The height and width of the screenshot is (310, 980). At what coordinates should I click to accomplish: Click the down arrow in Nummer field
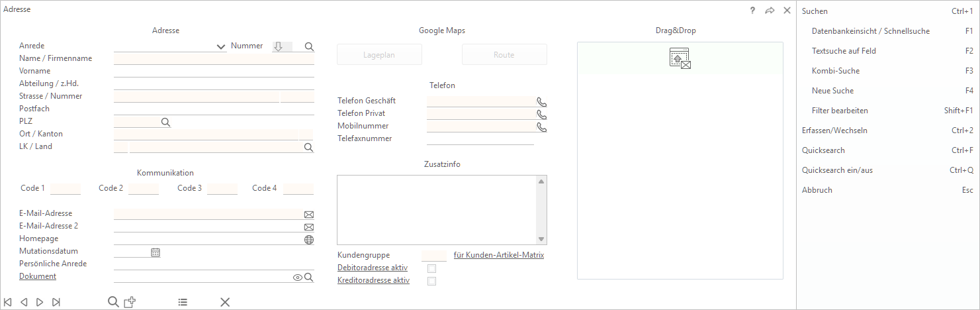279,46
